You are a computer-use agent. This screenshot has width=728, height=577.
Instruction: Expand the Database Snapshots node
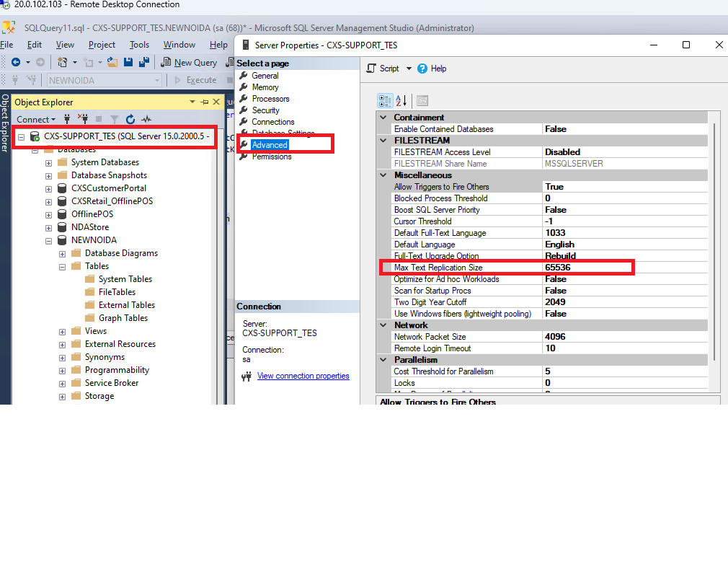pos(49,176)
